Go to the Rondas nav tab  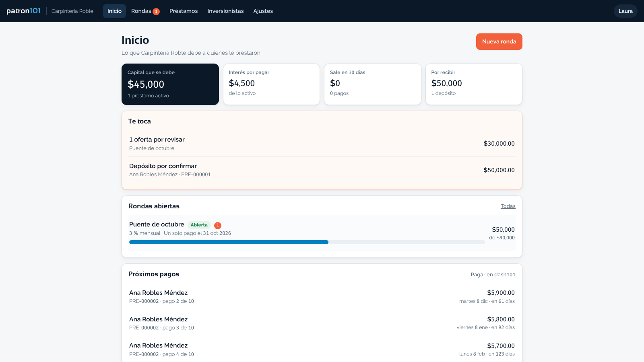(145, 11)
